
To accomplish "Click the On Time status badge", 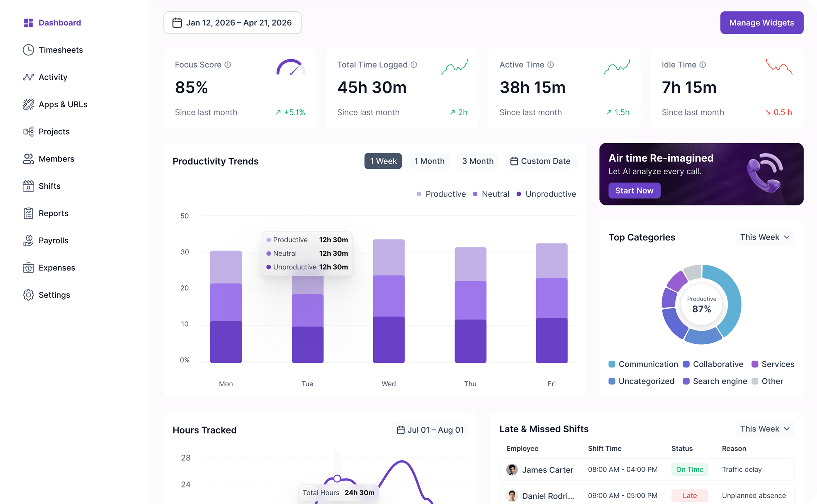I will click(x=690, y=469).
